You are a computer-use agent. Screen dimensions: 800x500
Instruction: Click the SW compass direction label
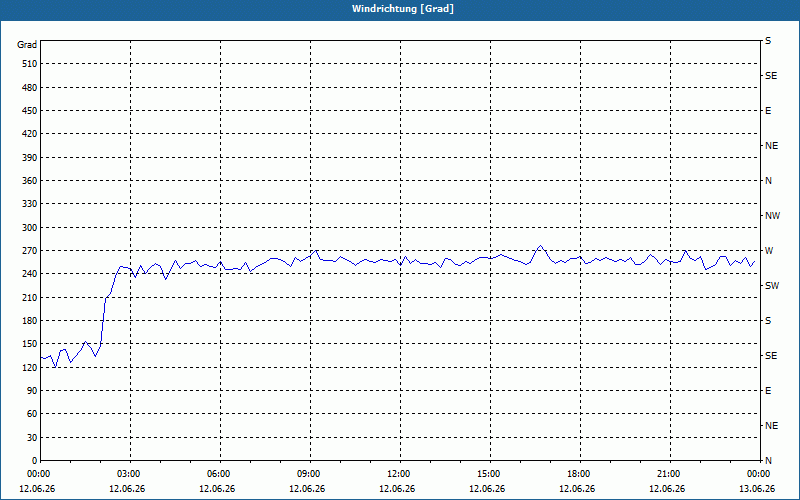[x=772, y=286]
